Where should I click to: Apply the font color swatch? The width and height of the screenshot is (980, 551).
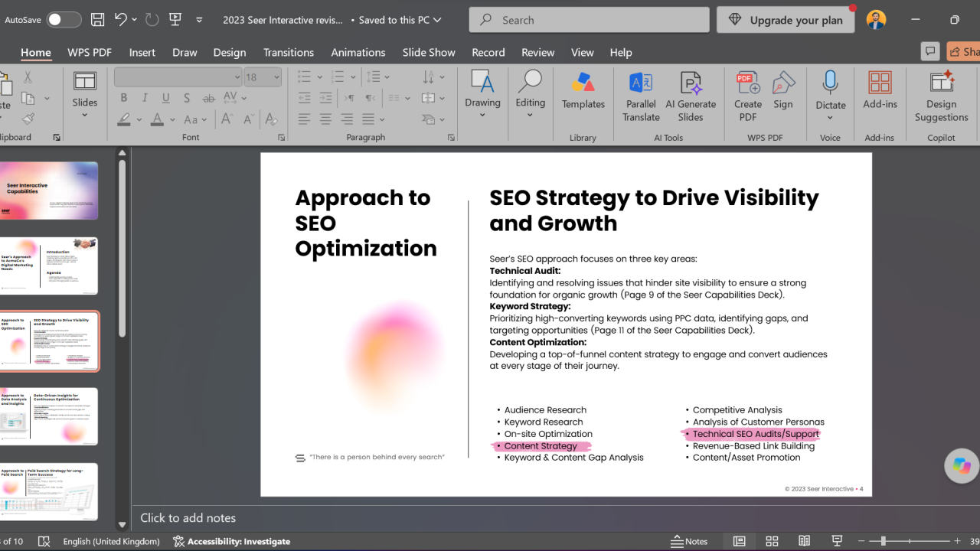pyautogui.click(x=158, y=119)
